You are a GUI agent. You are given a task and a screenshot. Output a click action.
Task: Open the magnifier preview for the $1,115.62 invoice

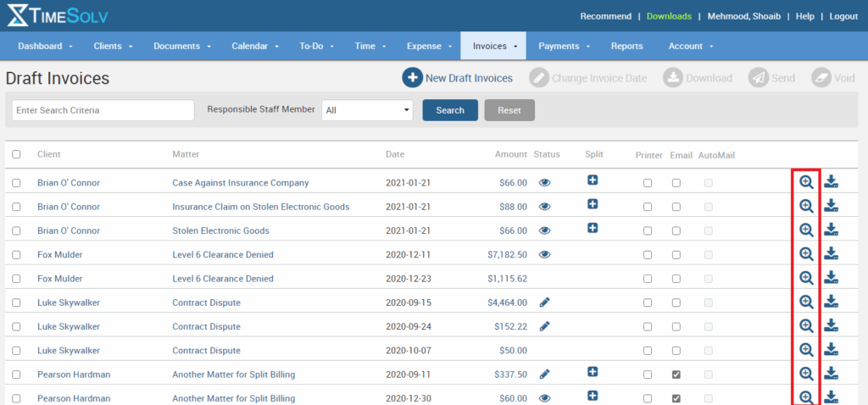click(806, 278)
